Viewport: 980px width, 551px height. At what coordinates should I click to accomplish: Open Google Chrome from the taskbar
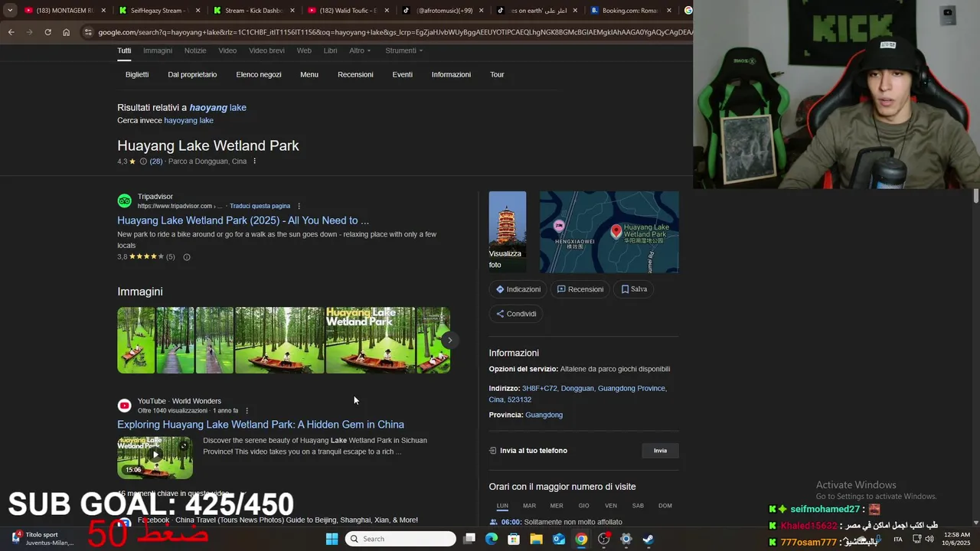point(581,539)
